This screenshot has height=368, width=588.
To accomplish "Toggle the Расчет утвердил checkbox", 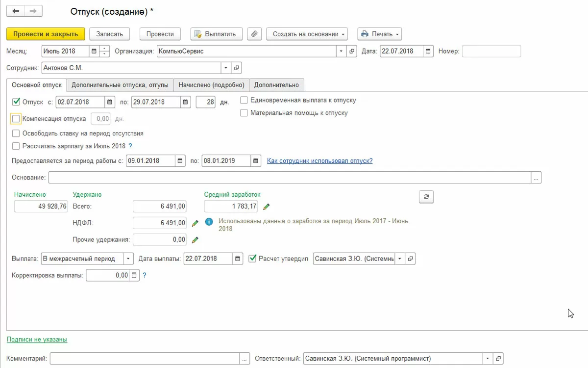I will 253,258.
